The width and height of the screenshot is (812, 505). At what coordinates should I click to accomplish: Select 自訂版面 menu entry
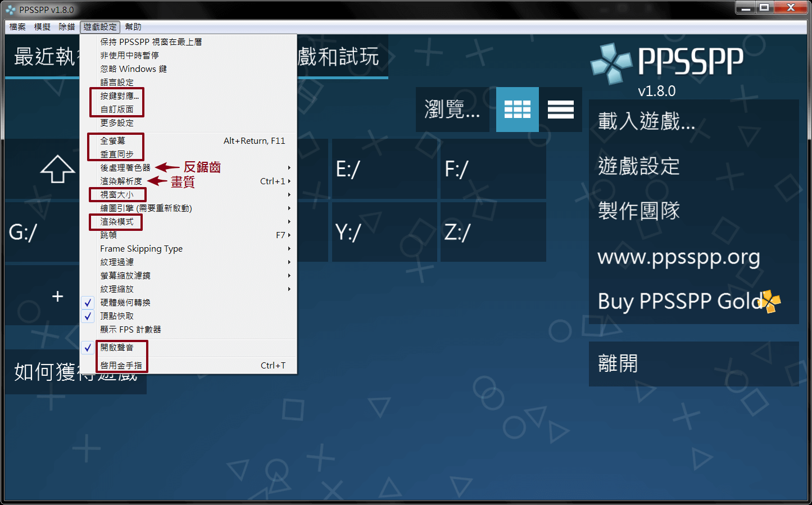(x=188, y=110)
